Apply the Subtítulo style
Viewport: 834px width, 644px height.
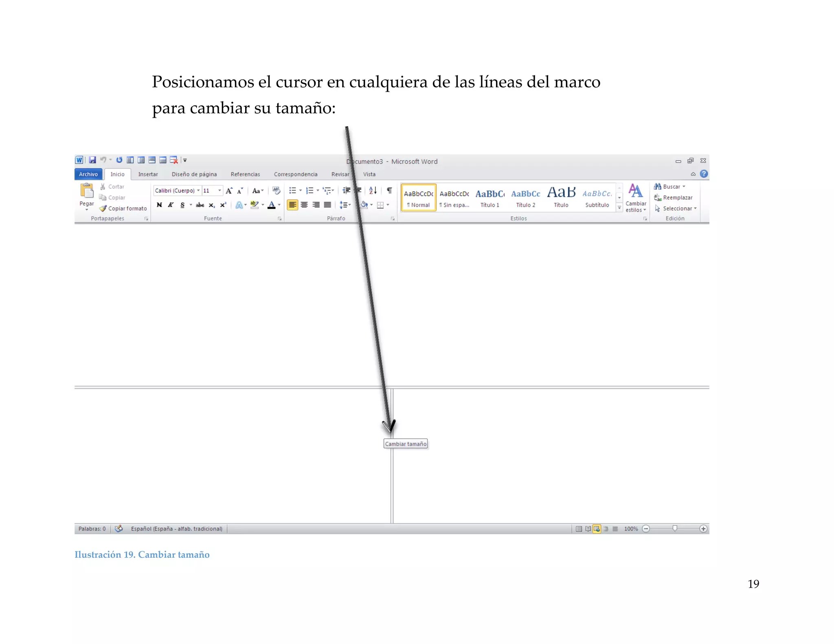(x=597, y=197)
